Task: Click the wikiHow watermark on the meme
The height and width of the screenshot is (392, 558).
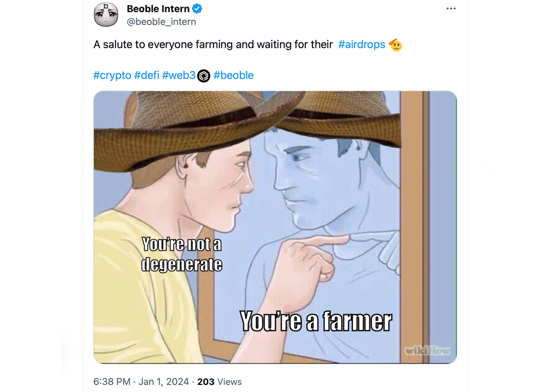Action: coord(427,351)
